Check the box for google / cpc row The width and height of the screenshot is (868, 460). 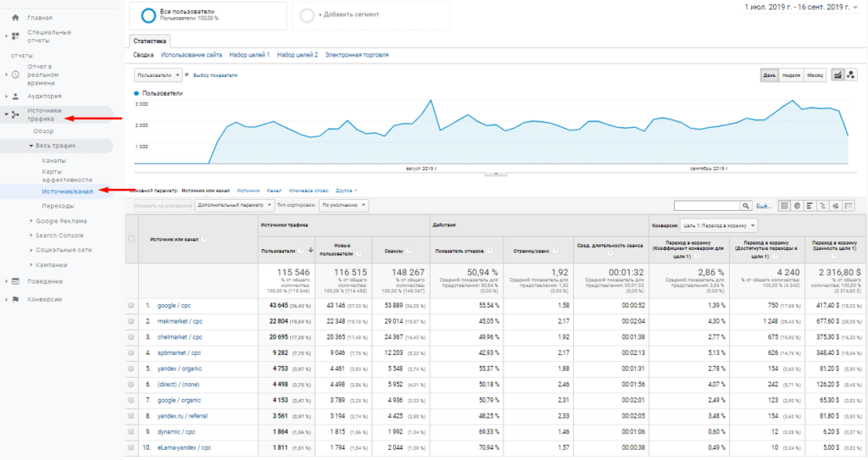(131, 305)
